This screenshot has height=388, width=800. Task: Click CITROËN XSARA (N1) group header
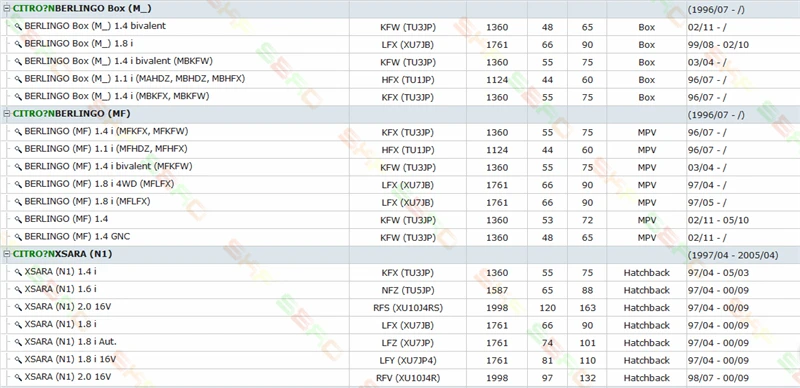click(62, 254)
